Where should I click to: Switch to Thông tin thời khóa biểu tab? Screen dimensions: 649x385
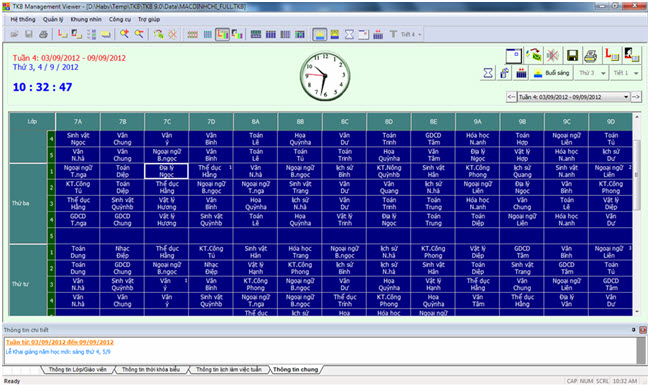pos(151,369)
